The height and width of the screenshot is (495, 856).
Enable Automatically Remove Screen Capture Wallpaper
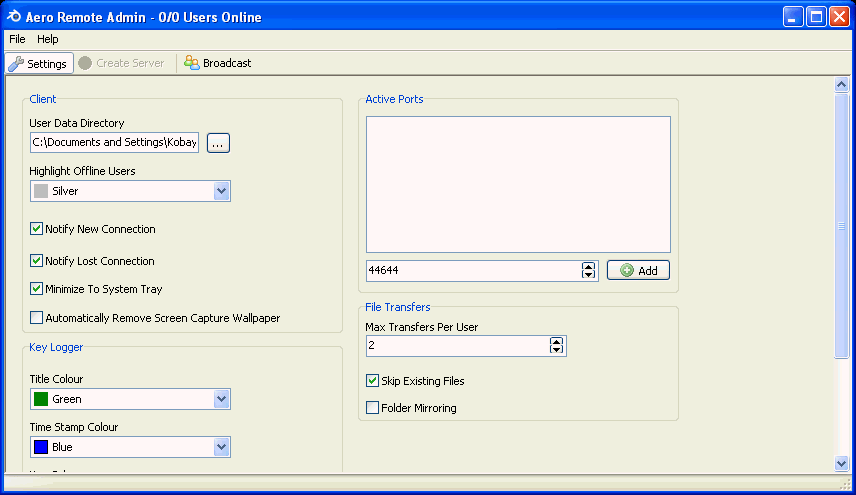pyautogui.click(x=37, y=318)
